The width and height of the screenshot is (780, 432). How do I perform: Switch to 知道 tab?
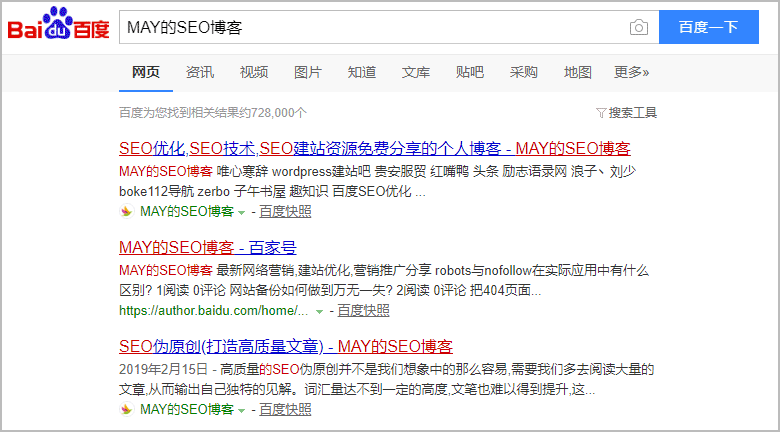point(362,73)
